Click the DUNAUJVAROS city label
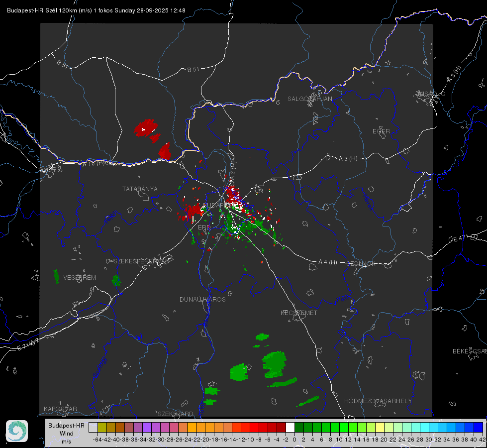Viewport: 487px width, 448px height. (x=202, y=299)
